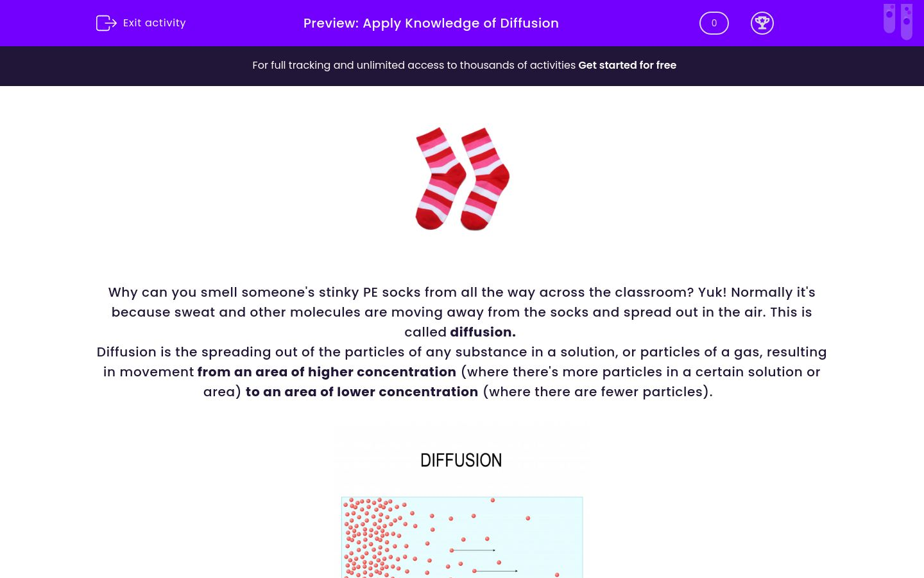The height and width of the screenshot is (578, 924).
Task: Click the Get started for free link
Action: (x=628, y=66)
